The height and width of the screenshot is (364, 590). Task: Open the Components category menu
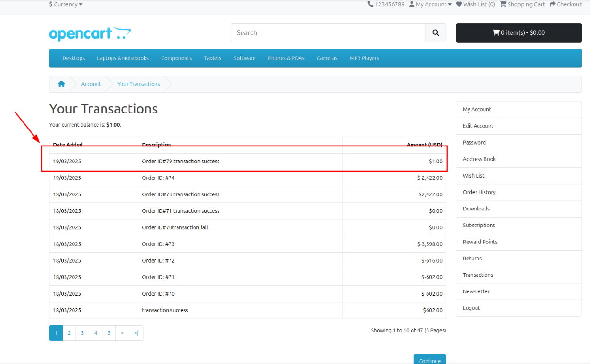[176, 58]
